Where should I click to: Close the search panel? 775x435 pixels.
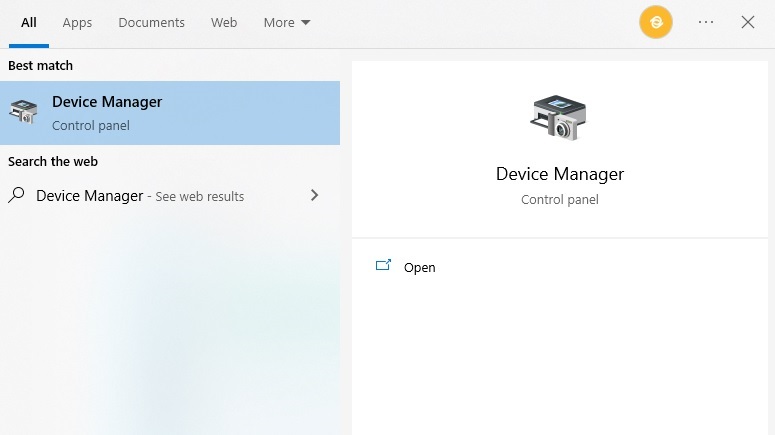click(747, 22)
